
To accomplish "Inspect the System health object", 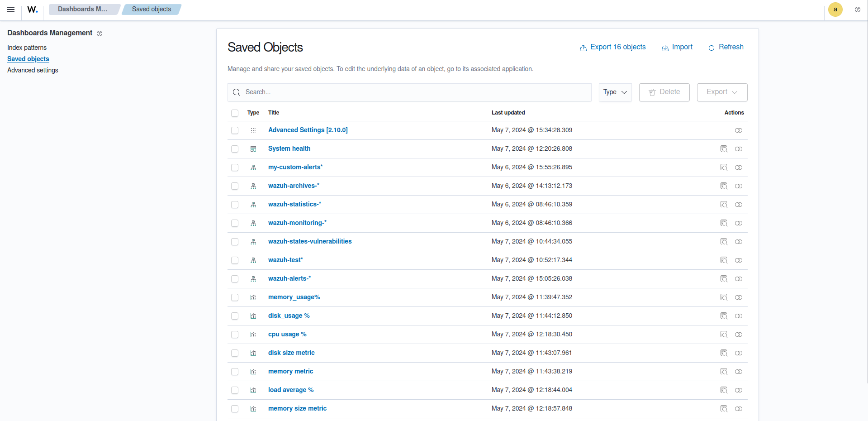I will click(724, 149).
